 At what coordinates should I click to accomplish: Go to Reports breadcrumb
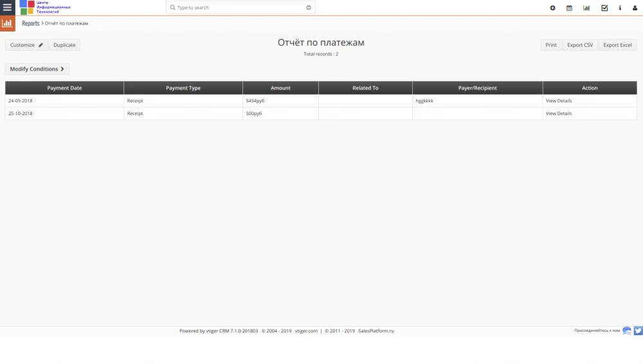click(x=31, y=23)
